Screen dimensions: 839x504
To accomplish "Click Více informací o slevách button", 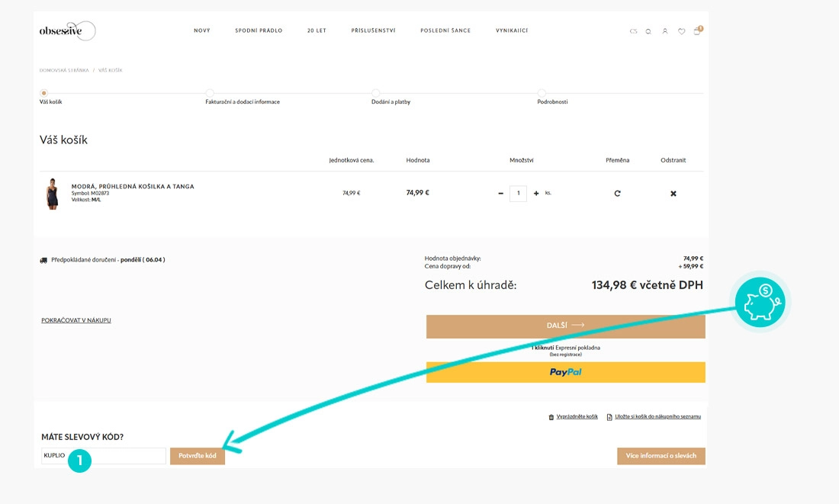I will tap(661, 456).
